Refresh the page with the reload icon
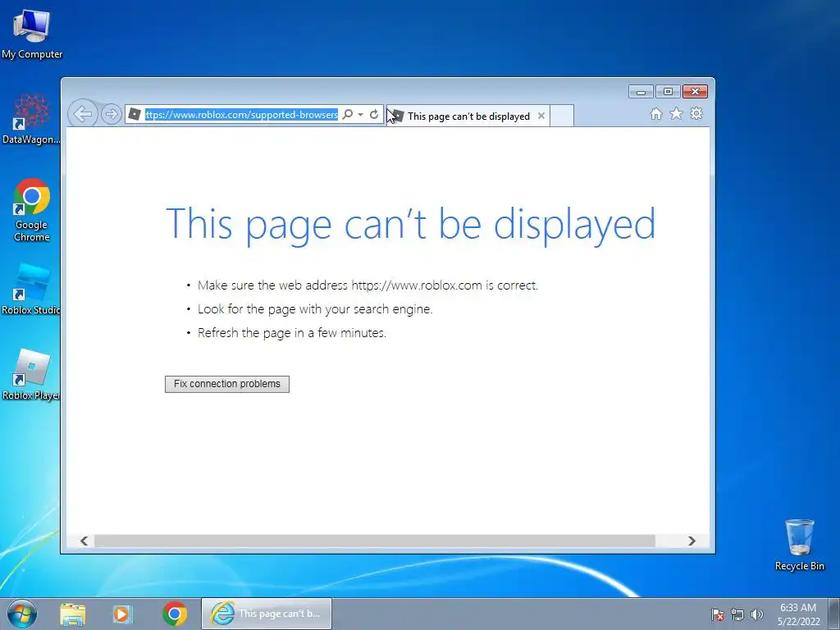 click(374, 114)
